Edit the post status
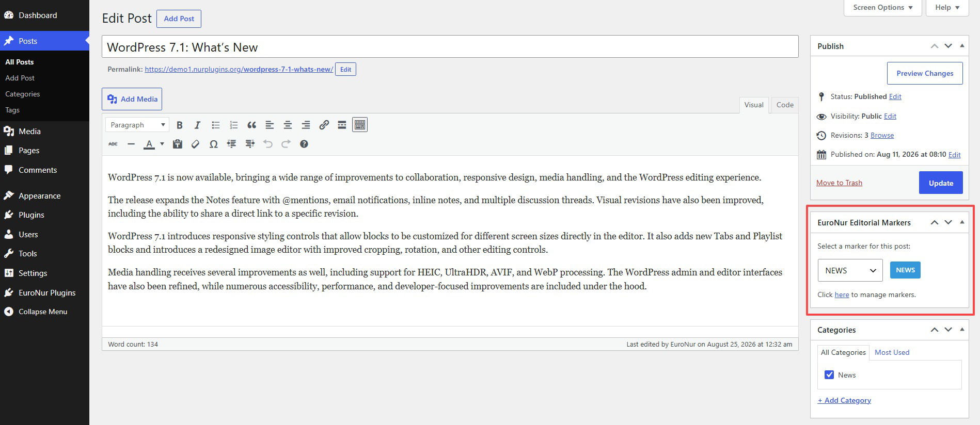This screenshot has height=425, width=980. pyautogui.click(x=895, y=96)
